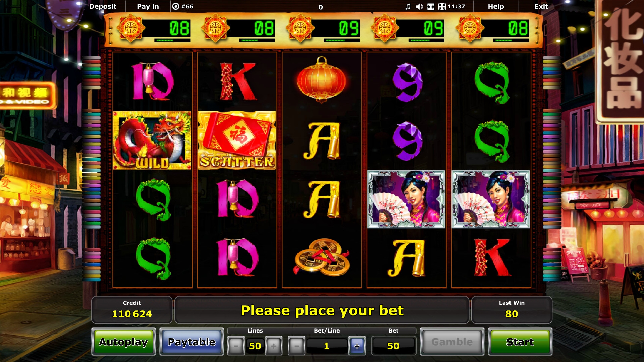Toggle the stretch-width screen icon
This screenshot has width=644, height=362.
click(431, 7)
